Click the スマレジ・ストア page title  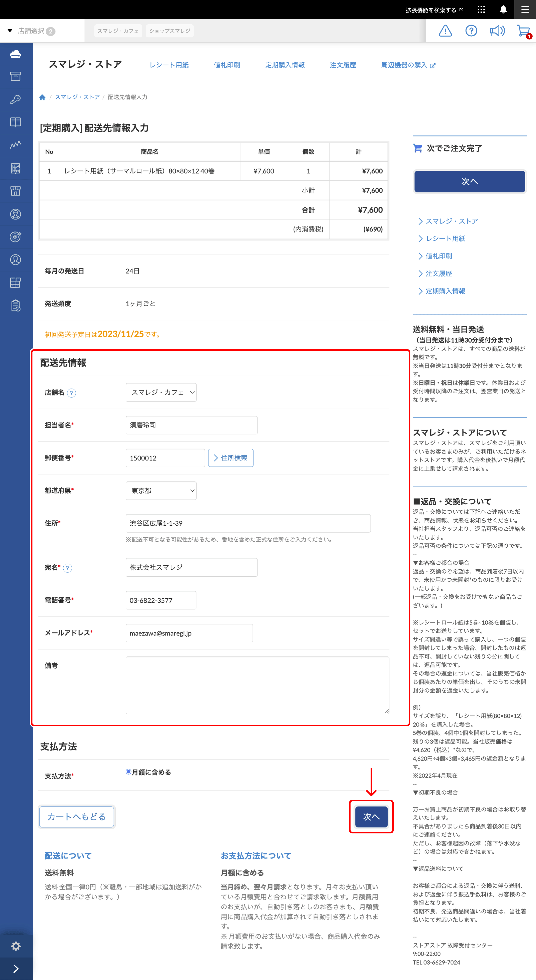[x=85, y=64]
